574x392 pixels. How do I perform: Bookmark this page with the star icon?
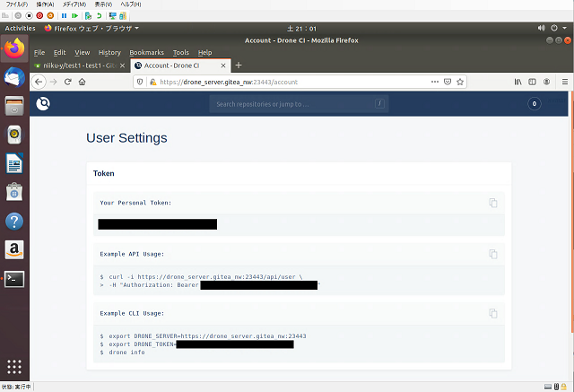click(460, 82)
